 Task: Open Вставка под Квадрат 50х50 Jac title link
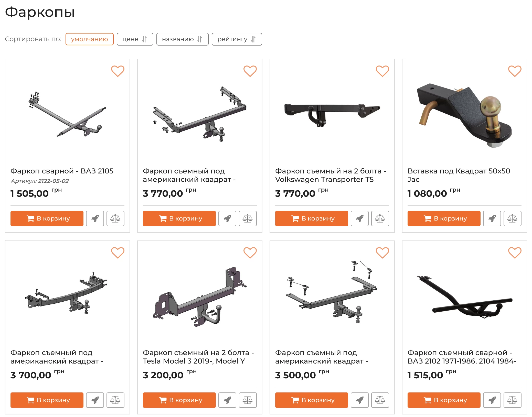[x=459, y=175]
